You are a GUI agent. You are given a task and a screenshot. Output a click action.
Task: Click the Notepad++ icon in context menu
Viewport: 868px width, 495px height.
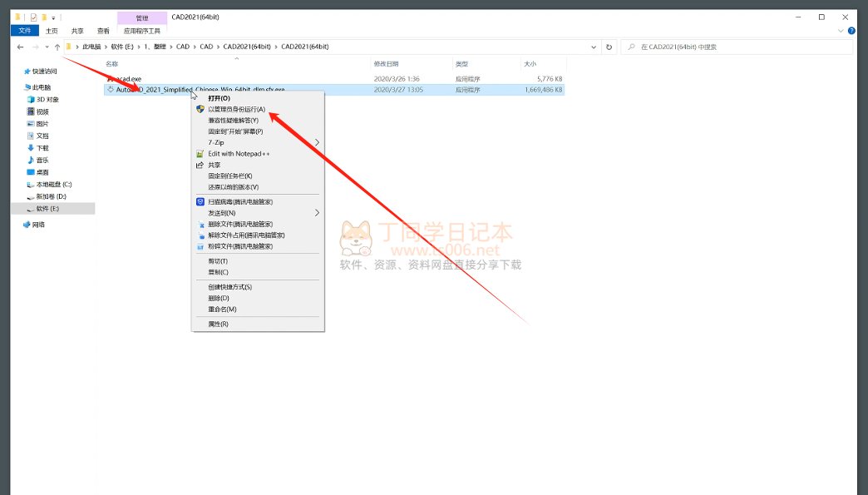(200, 154)
